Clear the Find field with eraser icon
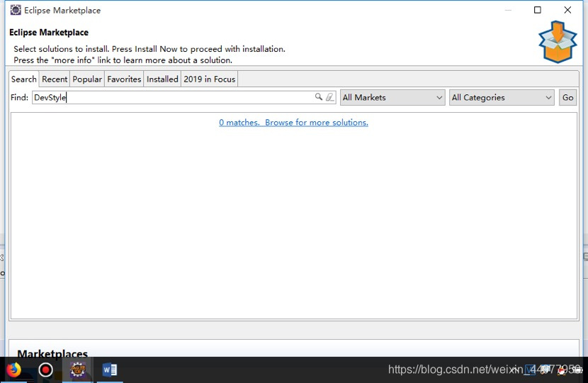 point(329,97)
